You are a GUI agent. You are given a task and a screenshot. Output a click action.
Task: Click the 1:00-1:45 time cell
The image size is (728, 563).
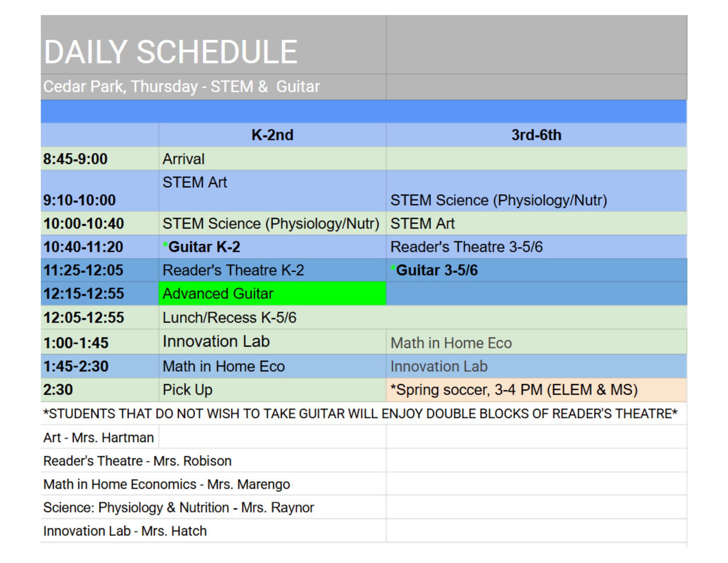point(76,343)
